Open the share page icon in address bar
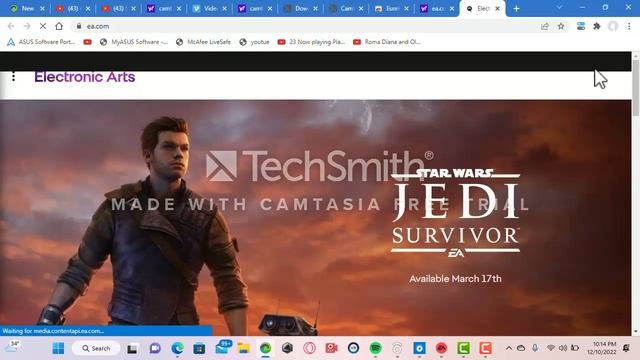This screenshot has width=640, height=360. (544, 26)
